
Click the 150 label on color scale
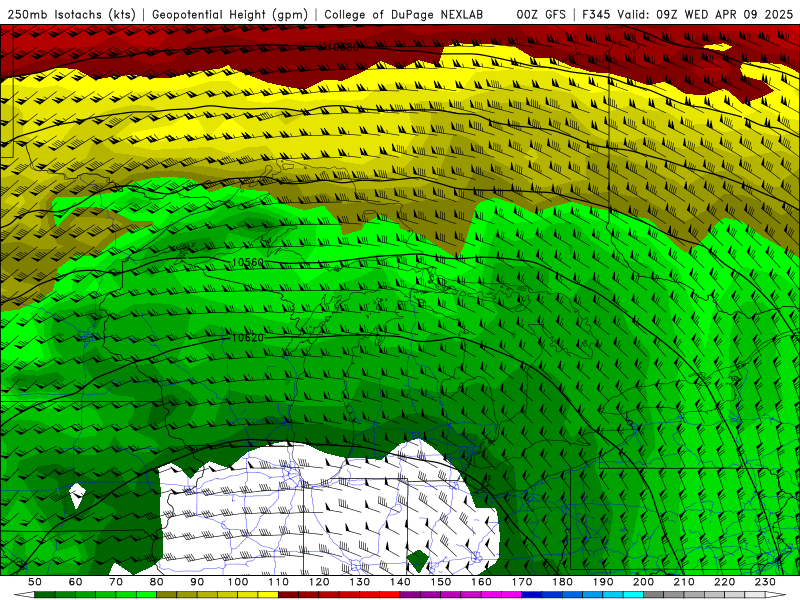440,582
